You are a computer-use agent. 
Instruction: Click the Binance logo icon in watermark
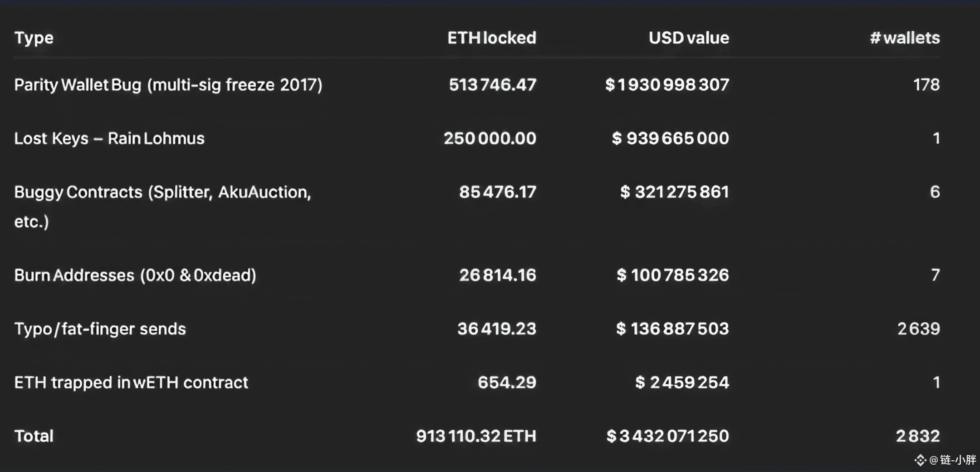[920, 460]
